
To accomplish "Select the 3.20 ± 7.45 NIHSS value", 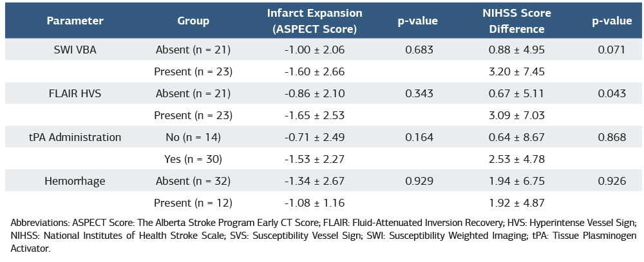I will [516, 71].
